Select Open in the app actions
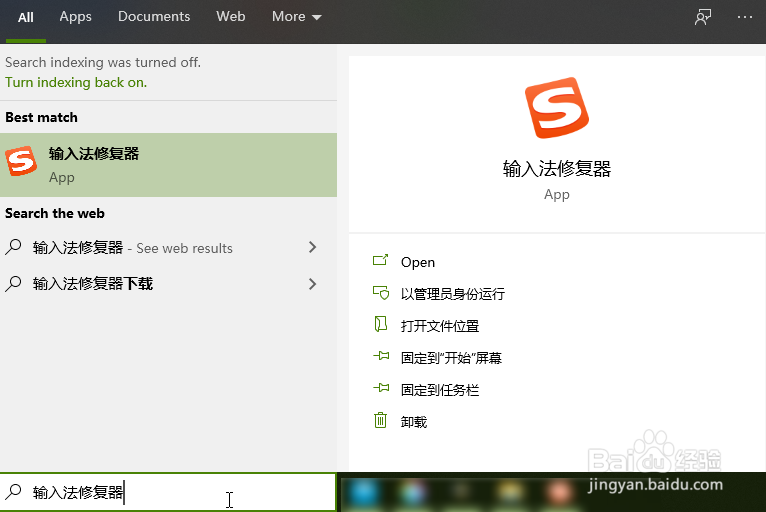This screenshot has width=766, height=512. point(418,262)
